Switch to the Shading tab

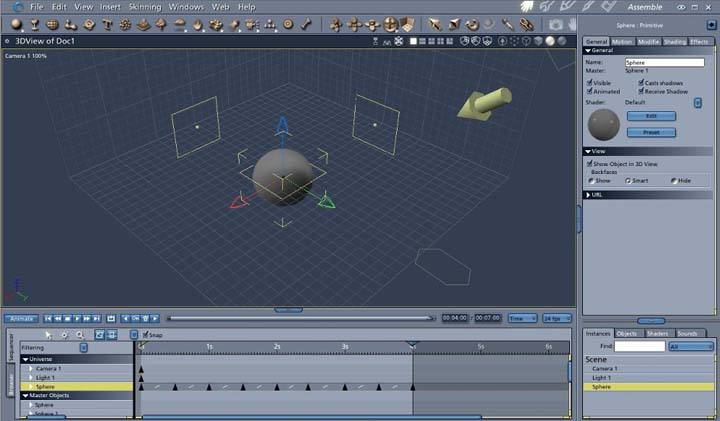pyautogui.click(x=675, y=41)
